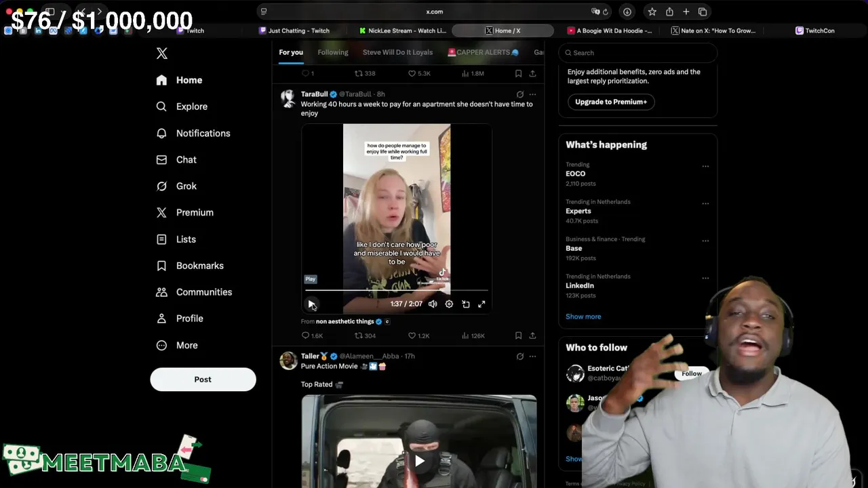The height and width of the screenshot is (488, 868).
Task: Open TaraBull profile avatar
Action: coord(288,99)
